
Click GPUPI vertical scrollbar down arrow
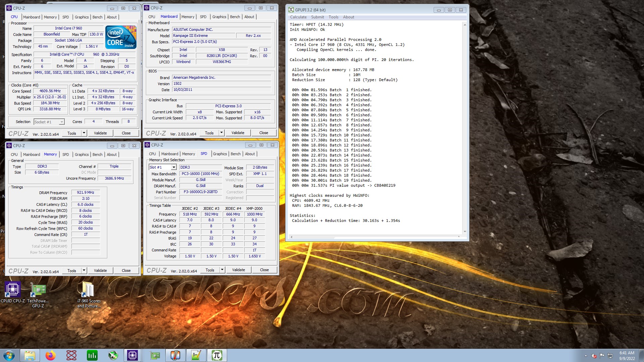(x=465, y=231)
